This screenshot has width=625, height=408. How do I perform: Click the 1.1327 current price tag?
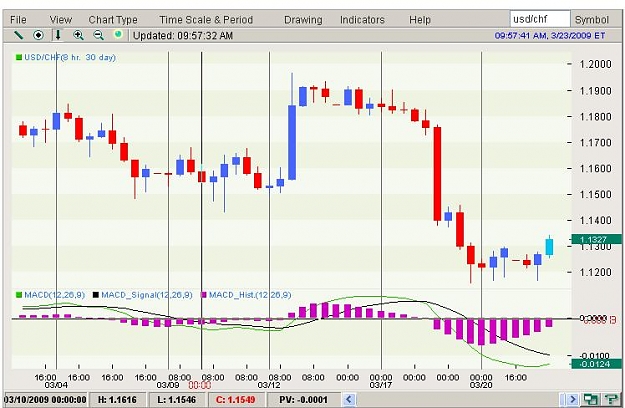pos(596,239)
